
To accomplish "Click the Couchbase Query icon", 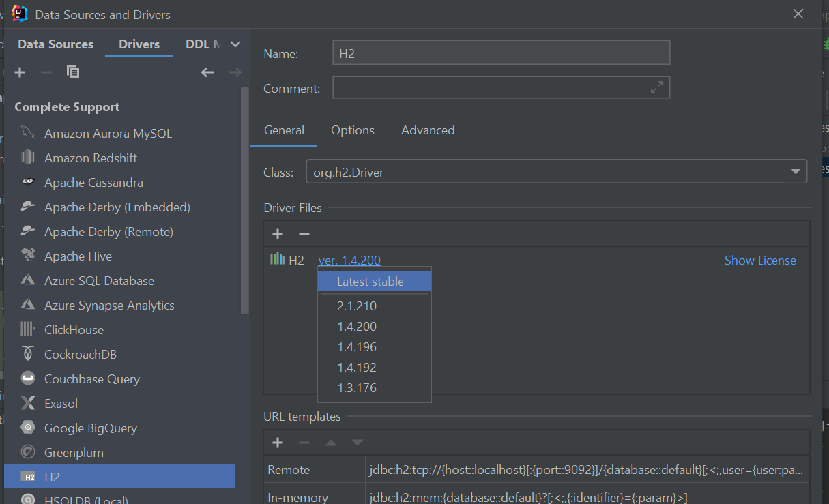I will (28, 379).
